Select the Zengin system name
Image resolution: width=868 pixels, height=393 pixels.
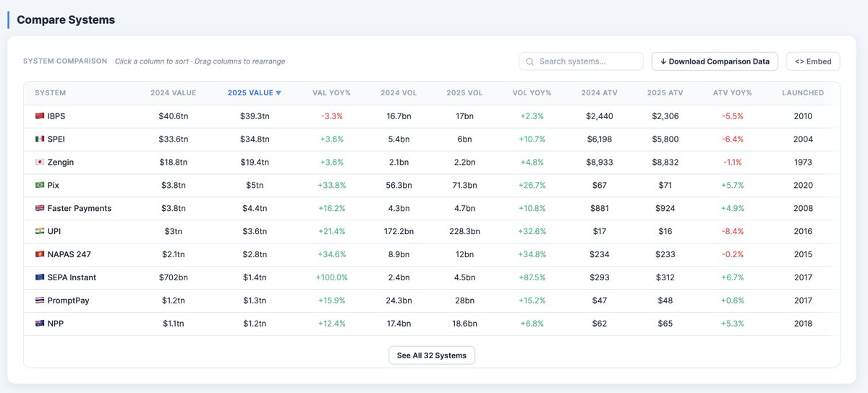tap(61, 163)
